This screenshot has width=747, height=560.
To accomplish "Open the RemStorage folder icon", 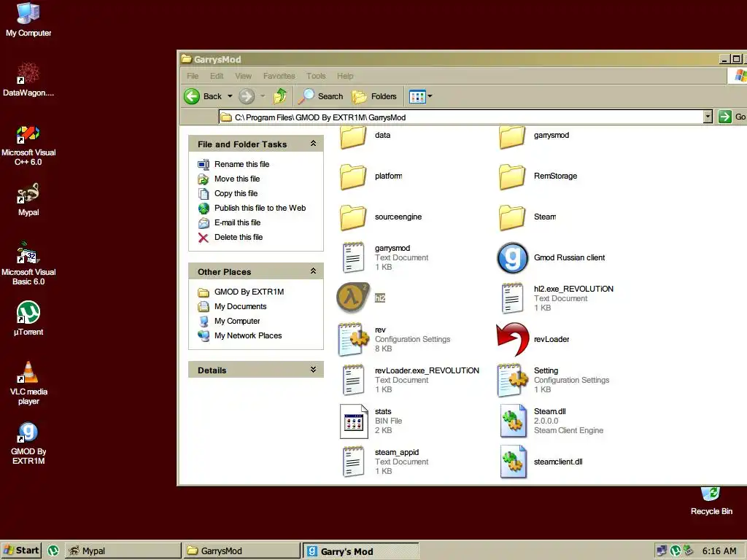I will click(x=512, y=176).
